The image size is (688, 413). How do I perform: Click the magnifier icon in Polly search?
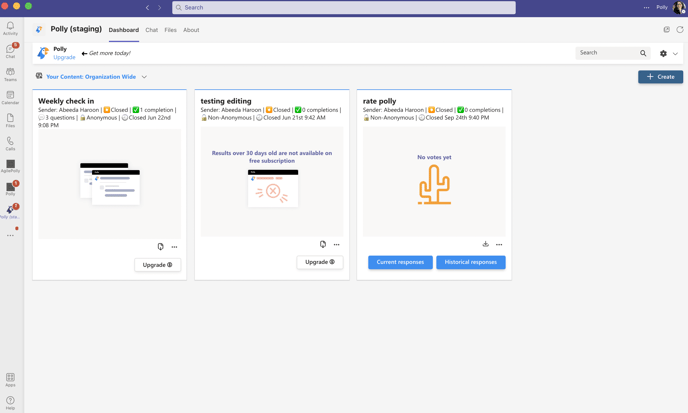(x=643, y=53)
